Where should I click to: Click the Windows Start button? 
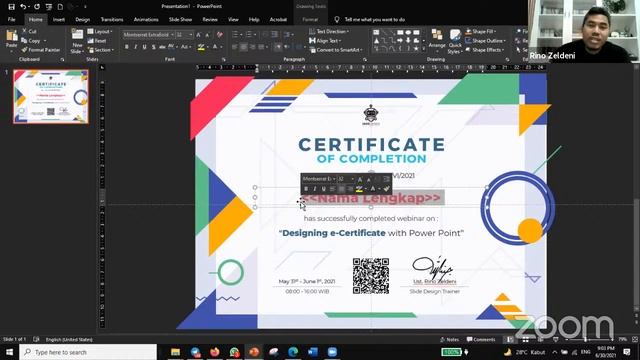9,352
